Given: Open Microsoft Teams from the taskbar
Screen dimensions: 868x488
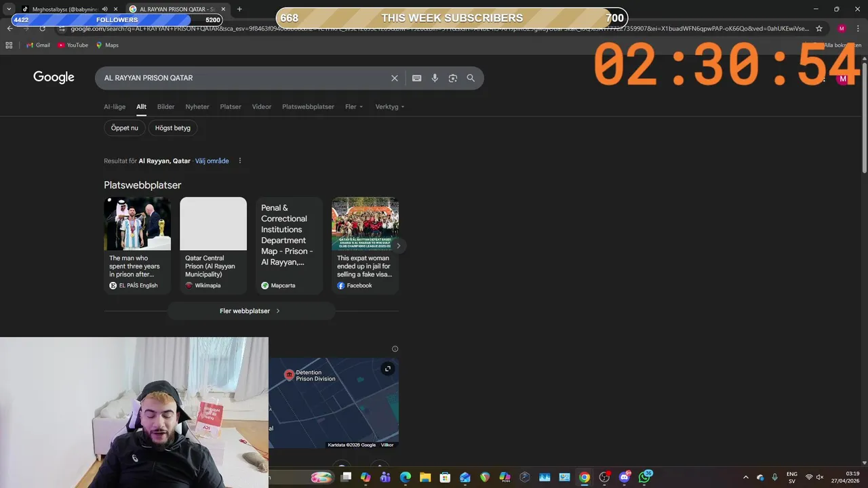Looking at the screenshot, I should (x=386, y=477).
